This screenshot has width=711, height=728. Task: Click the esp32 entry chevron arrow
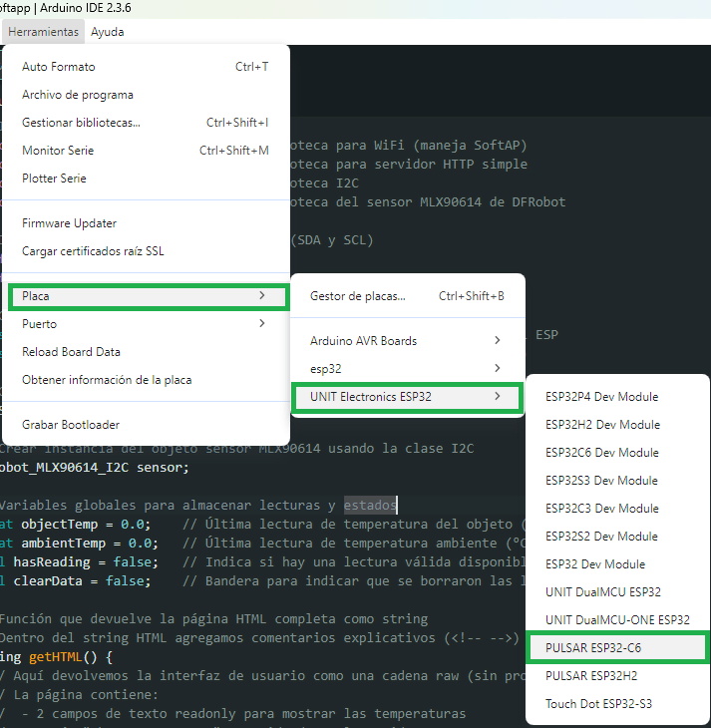pyautogui.click(x=498, y=368)
